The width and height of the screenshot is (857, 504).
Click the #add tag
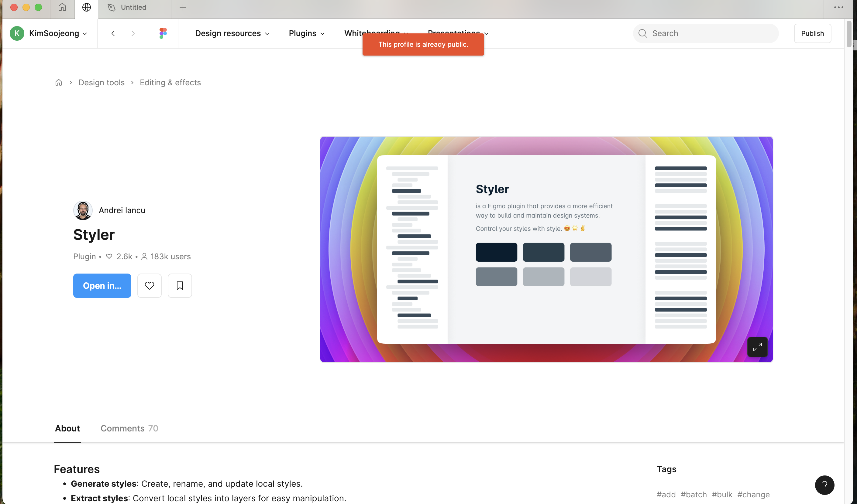point(666,495)
